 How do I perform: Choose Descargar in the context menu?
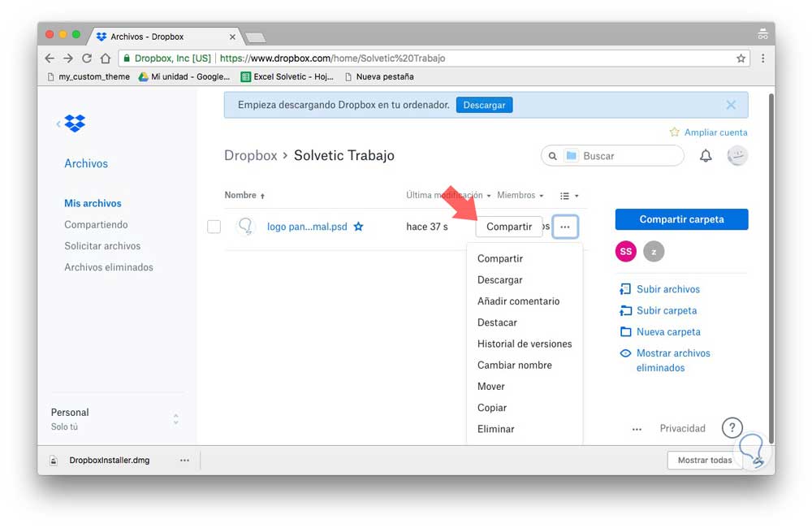[499, 279]
